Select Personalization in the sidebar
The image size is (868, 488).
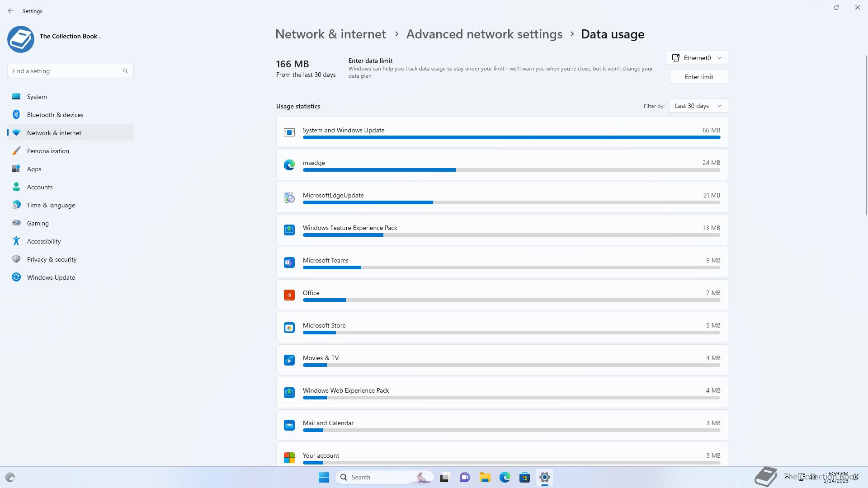tap(71, 151)
